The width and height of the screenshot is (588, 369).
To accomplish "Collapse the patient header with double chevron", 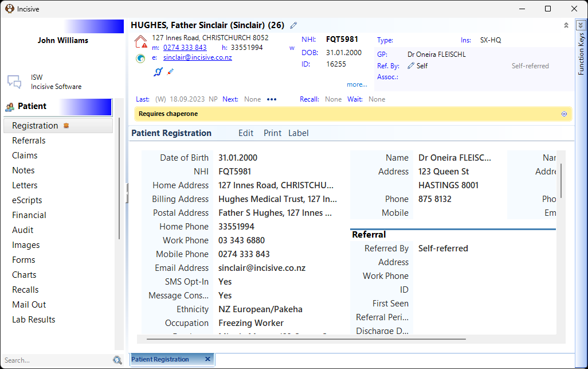I will (566, 25).
